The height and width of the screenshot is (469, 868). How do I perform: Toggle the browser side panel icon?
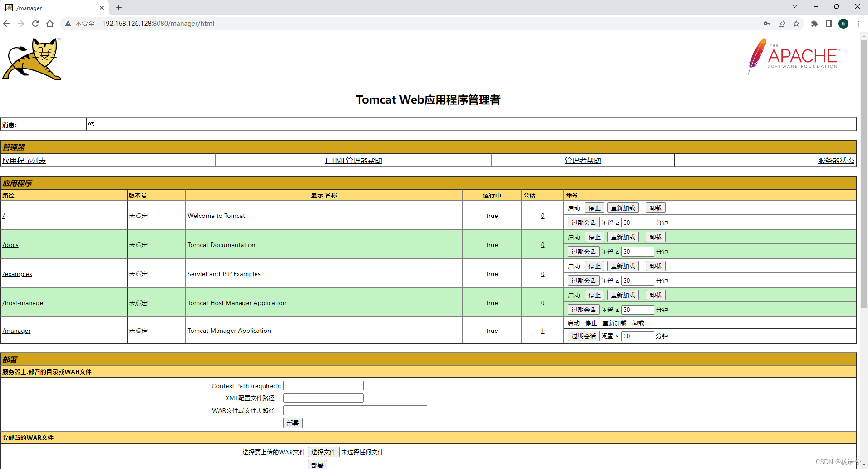829,24
